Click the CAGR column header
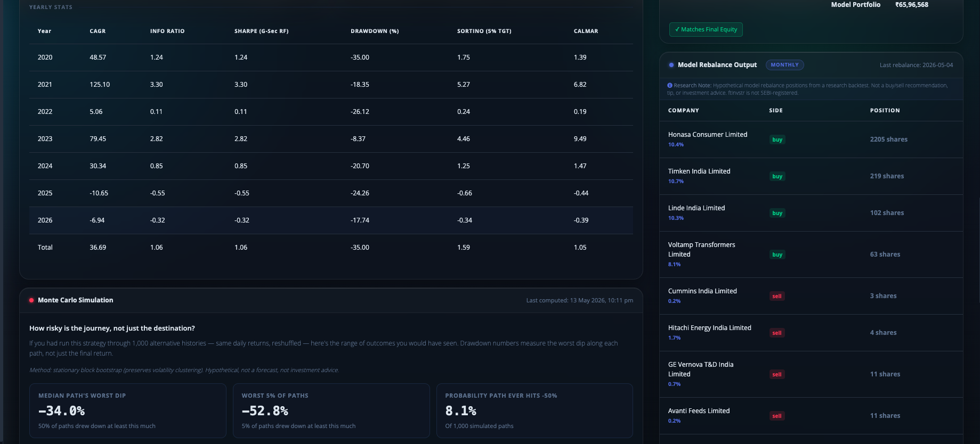The width and height of the screenshot is (980, 444). (98, 31)
